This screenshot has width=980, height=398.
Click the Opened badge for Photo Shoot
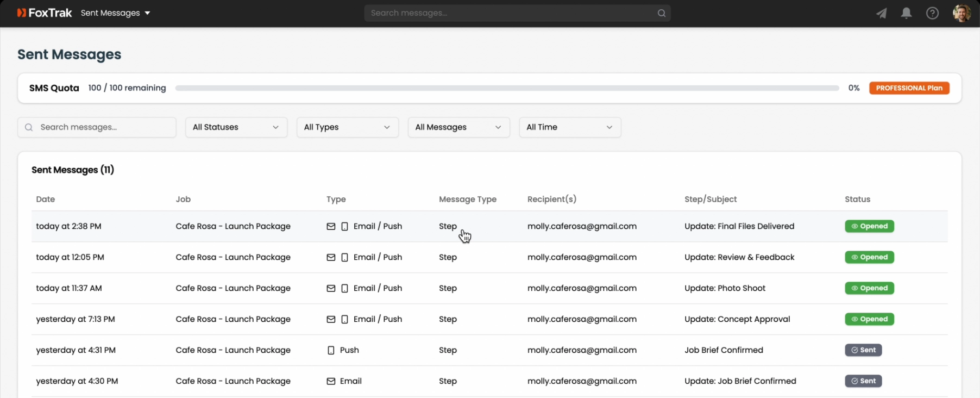(x=869, y=288)
